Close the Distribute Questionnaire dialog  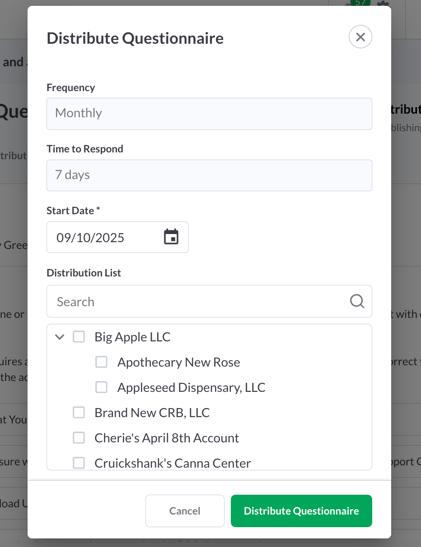[x=360, y=37]
